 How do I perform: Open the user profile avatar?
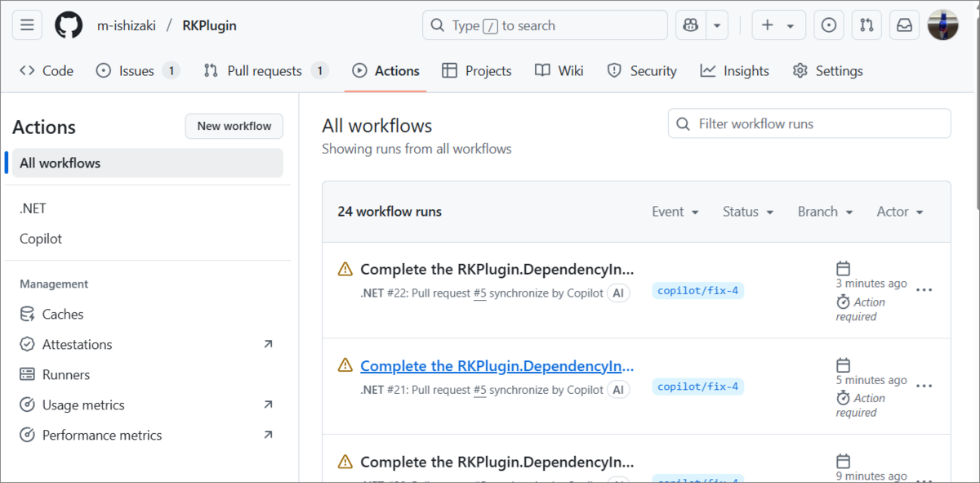(942, 25)
